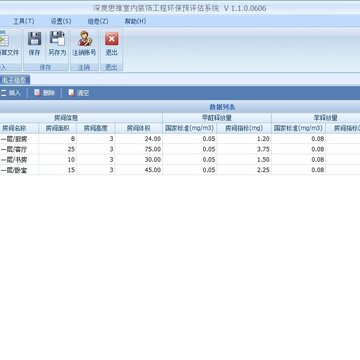Click the 注销账号 (log out account) user icon
This screenshot has height=360, width=360.
coord(84,39)
